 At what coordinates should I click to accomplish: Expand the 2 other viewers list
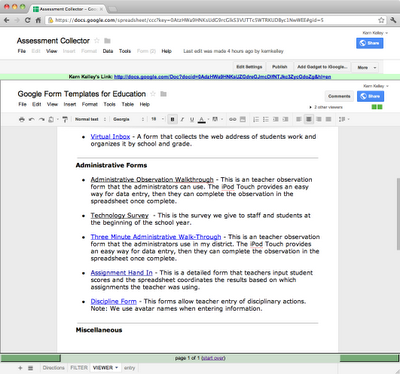[x=326, y=107]
